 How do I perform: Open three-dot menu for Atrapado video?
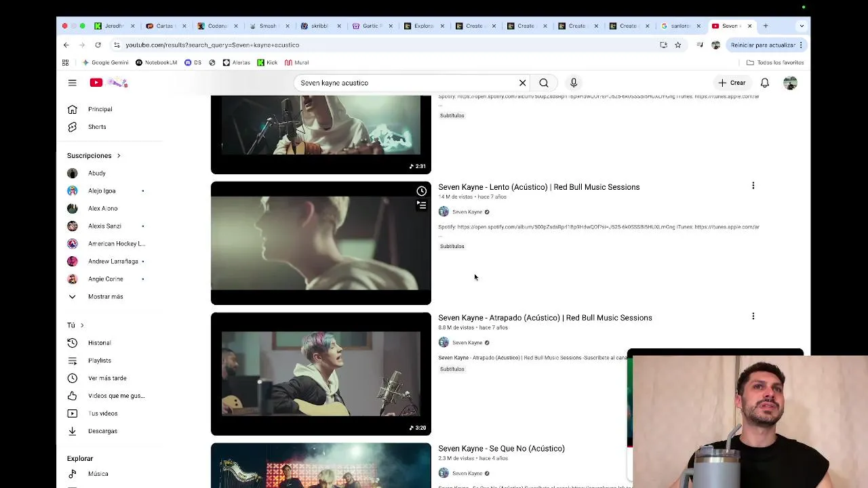[753, 317]
